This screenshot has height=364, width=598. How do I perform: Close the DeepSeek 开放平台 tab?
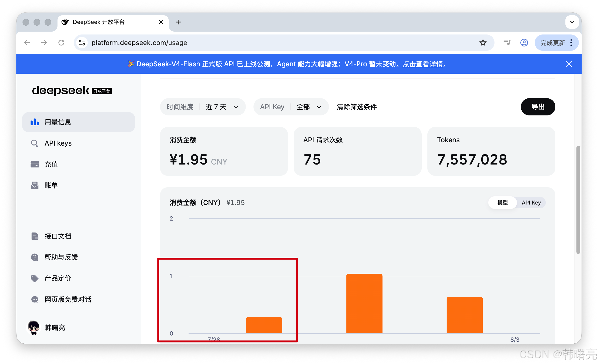click(x=161, y=22)
